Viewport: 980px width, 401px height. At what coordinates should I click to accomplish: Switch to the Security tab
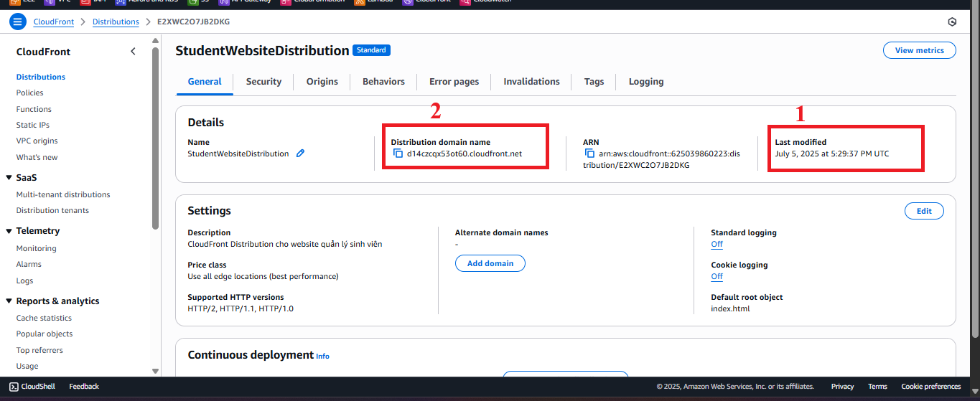(263, 82)
